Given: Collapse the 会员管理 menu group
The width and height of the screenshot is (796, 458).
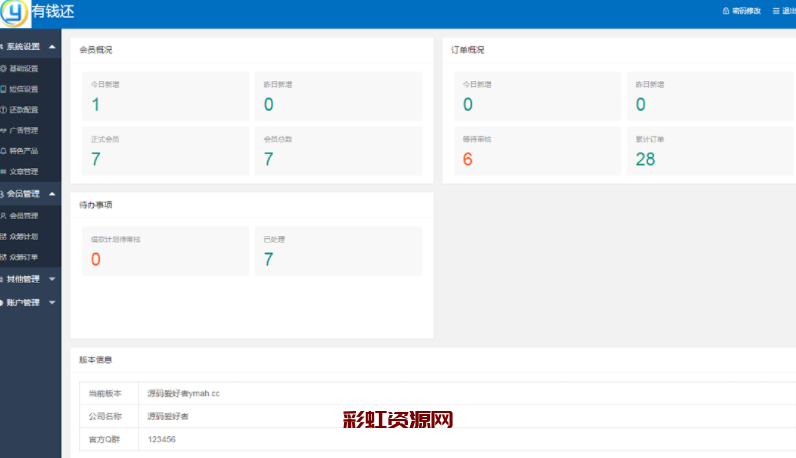Looking at the screenshot, I should (x=51, y=194).
